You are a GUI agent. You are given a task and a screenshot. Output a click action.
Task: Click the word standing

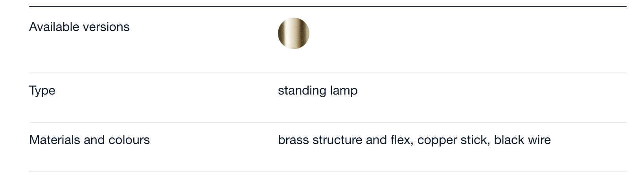click(x=302, y=91)
